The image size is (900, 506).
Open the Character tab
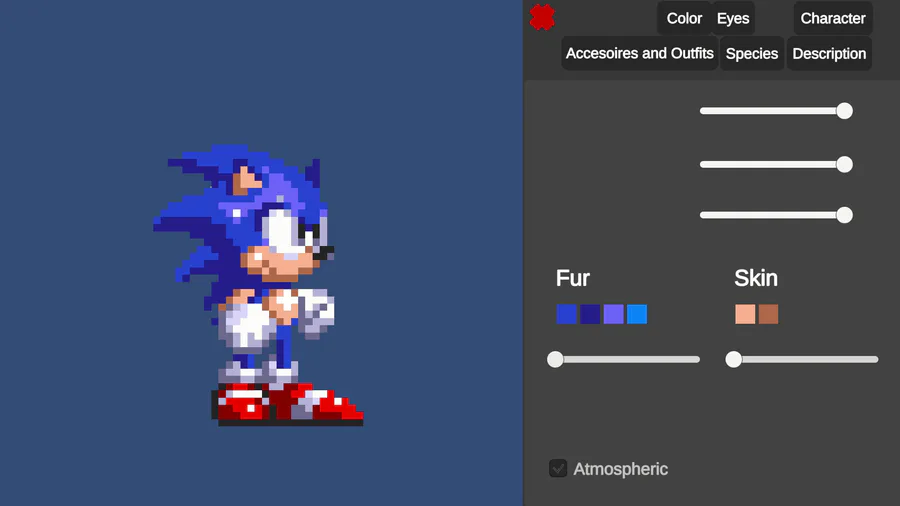pos(833,18)
